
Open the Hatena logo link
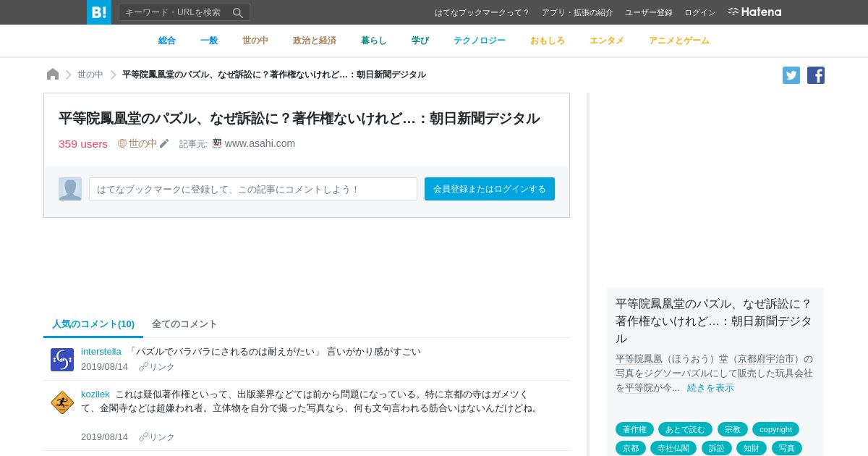(x=754, y=12)
